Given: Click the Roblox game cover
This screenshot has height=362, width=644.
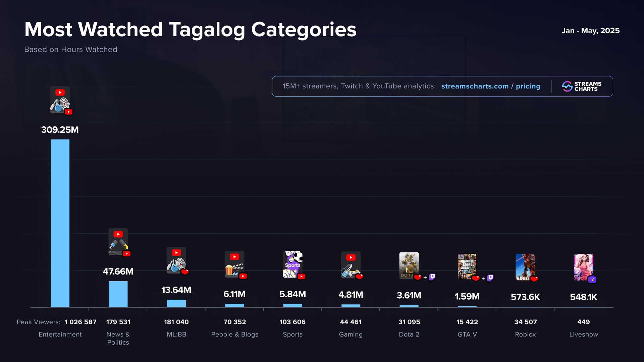Looking at the screenshot, I should tap(525, 267).
